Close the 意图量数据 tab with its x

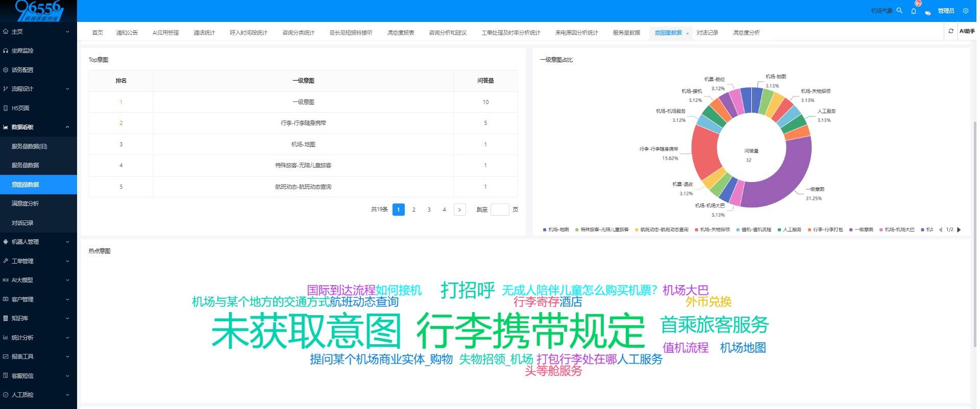coord(687,33)
